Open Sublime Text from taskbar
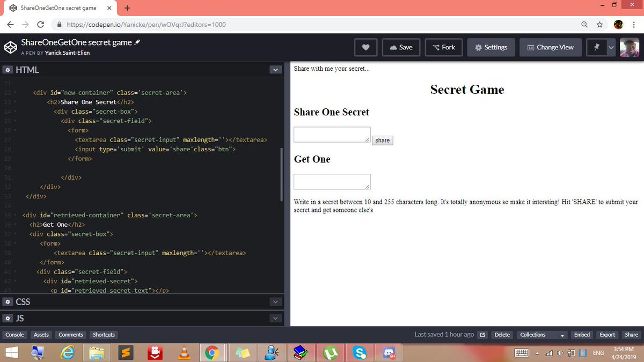The width and height of the screenshot is (644, 362). click(126, 352)
